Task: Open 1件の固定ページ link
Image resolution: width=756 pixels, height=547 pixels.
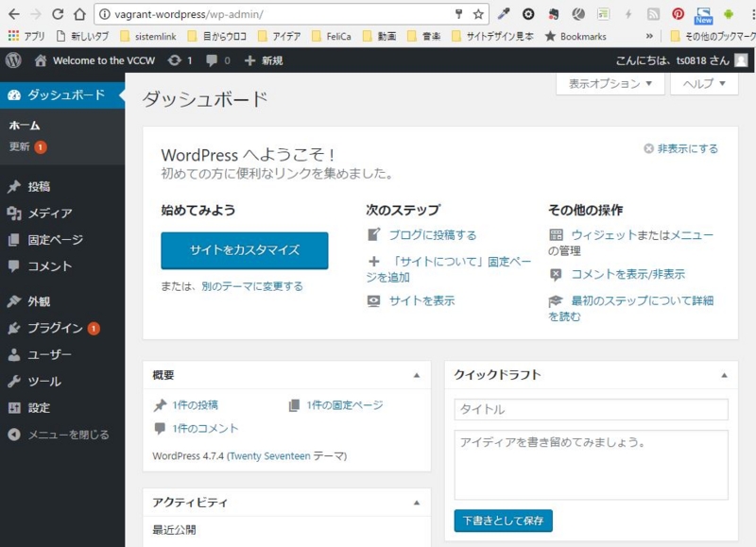Action: click(x=345, y=405)
